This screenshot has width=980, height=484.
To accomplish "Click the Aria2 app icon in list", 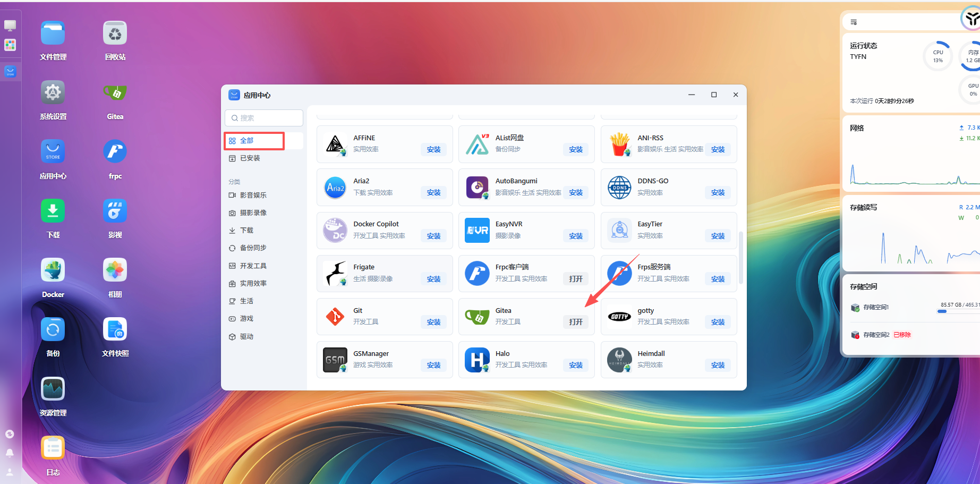I will coord(335,188).
